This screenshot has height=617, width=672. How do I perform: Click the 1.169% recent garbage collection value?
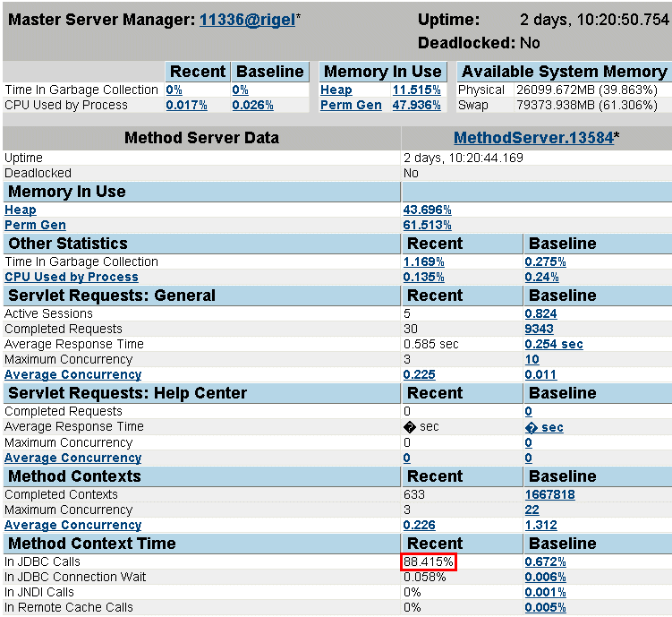pyautogui.click(x=424, y=262)
